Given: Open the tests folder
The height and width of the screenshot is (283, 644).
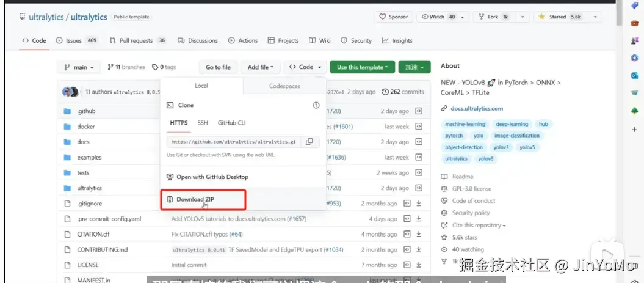Looking at the screenshot, I should click(x=83, y=173).
